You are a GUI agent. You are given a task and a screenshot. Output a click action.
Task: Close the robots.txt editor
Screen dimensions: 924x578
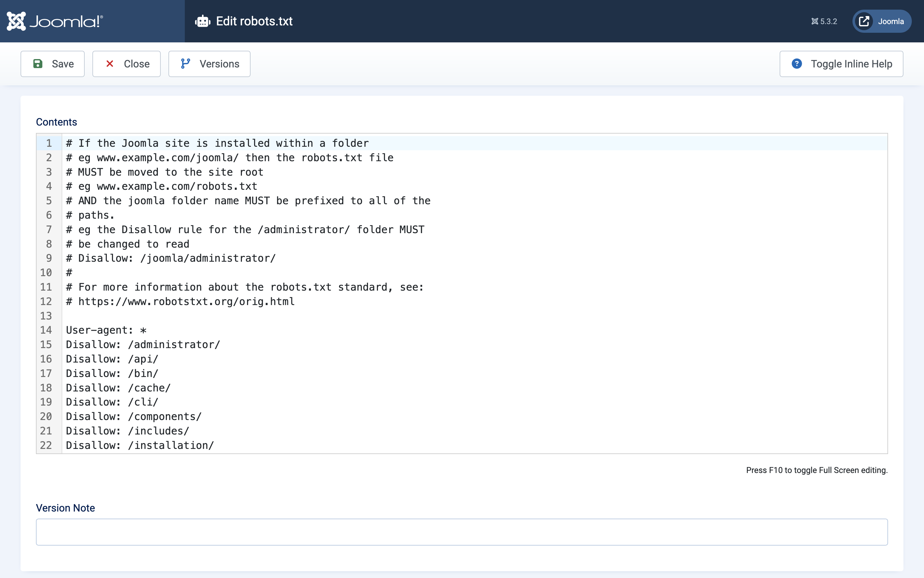[x=126, y=64]
